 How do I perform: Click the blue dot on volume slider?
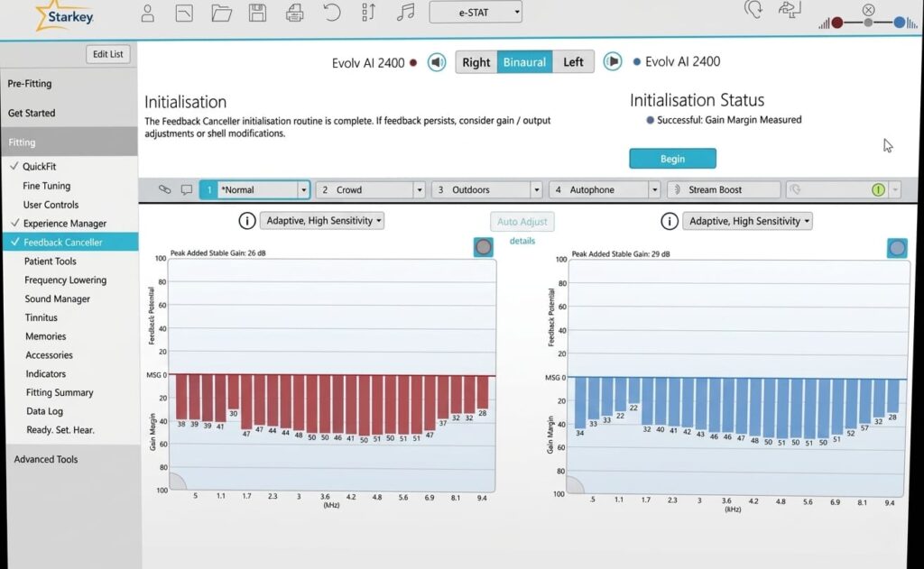pos(899,23)
